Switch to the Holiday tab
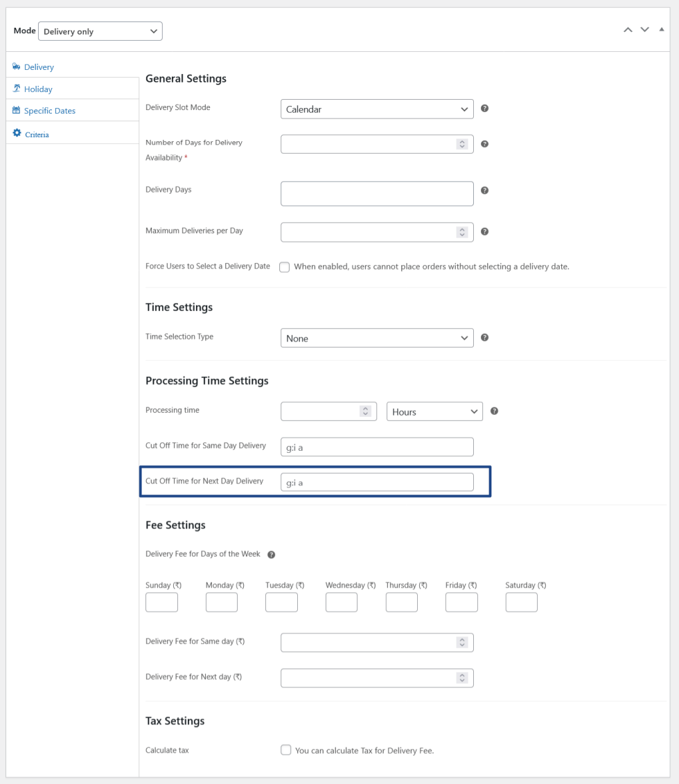Screen dimensions: 679x784 (x=38, y=89)
